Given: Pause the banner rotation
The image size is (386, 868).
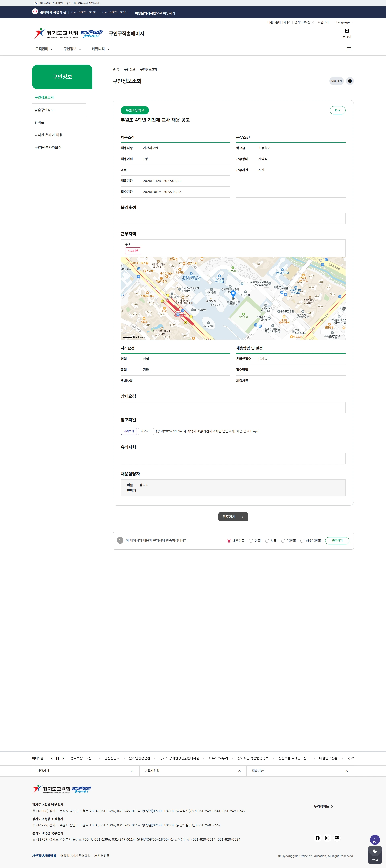Looking at the screenshot, I should tap(57, 758).
